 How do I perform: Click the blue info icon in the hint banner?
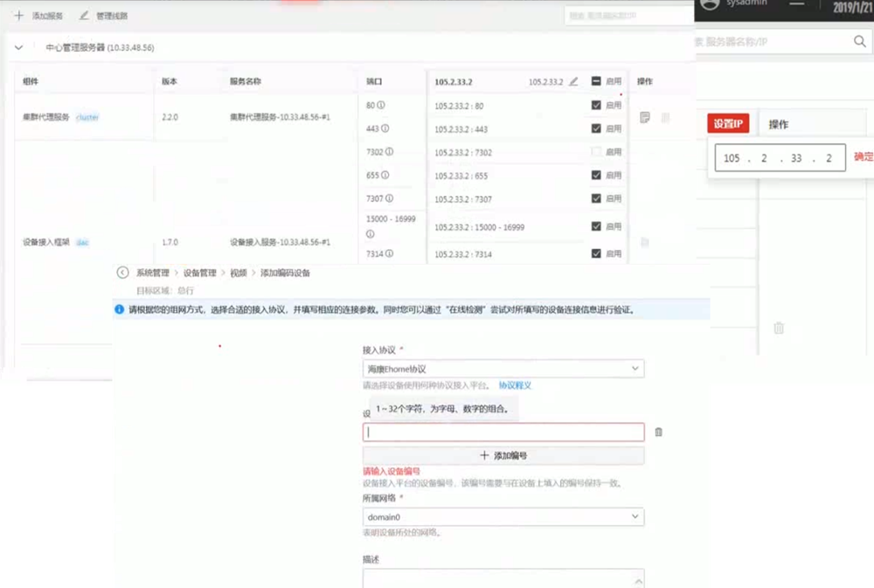119,309
